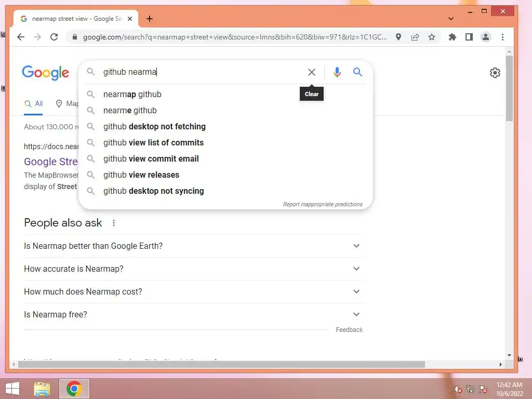Choose 'github view releases' suggestion
Screen dimensions: 532x399
pos(225,175)
